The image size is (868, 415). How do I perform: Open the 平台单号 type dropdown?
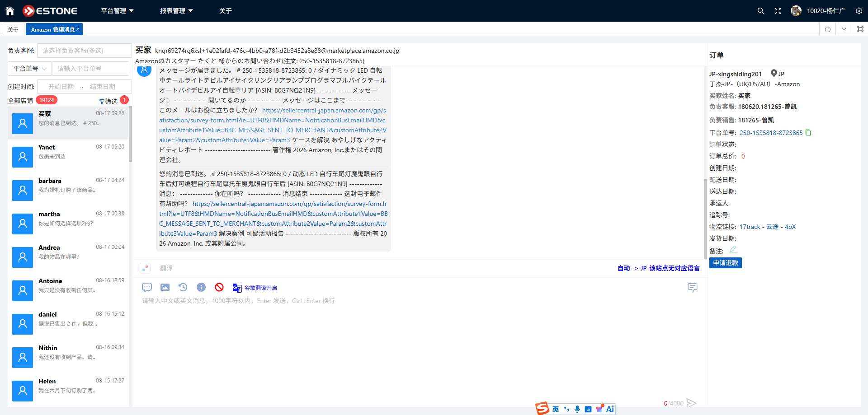(30, 69)
